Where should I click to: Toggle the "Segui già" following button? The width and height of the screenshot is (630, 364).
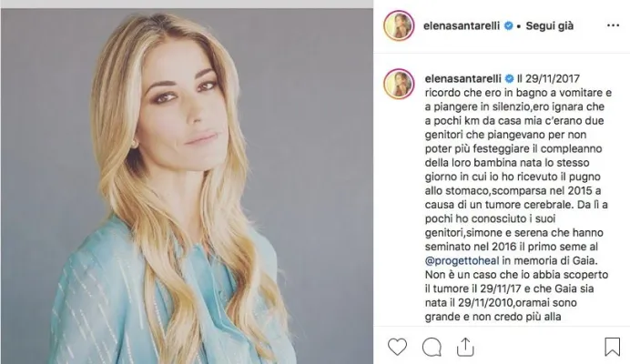pyautogui.click(x=549, y=25)
